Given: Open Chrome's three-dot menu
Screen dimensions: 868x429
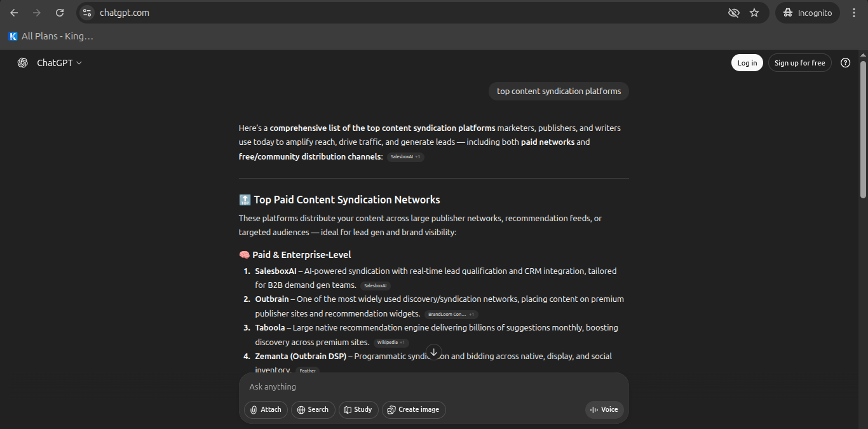Looking at the screenshot, I should tap(854, 12).
